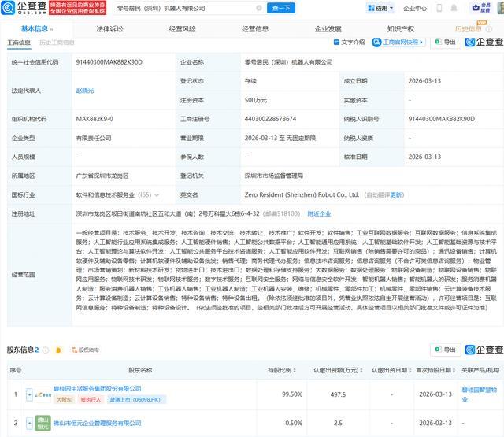Click the 更新 link after English name

397,194
